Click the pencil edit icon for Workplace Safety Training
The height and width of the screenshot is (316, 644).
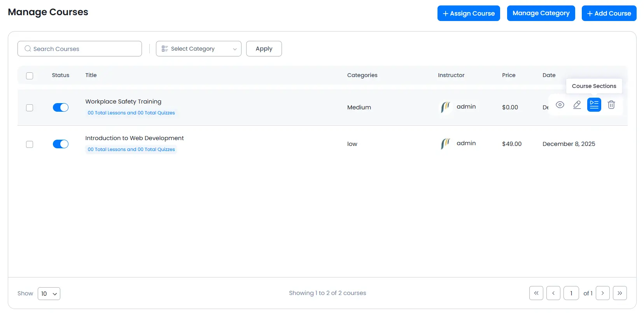(x=577, y=105)
